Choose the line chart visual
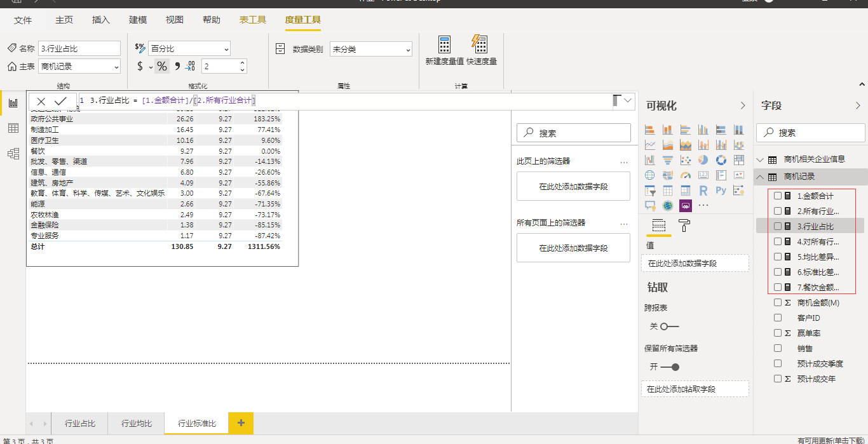868x444 pixels. click(650, 145)
